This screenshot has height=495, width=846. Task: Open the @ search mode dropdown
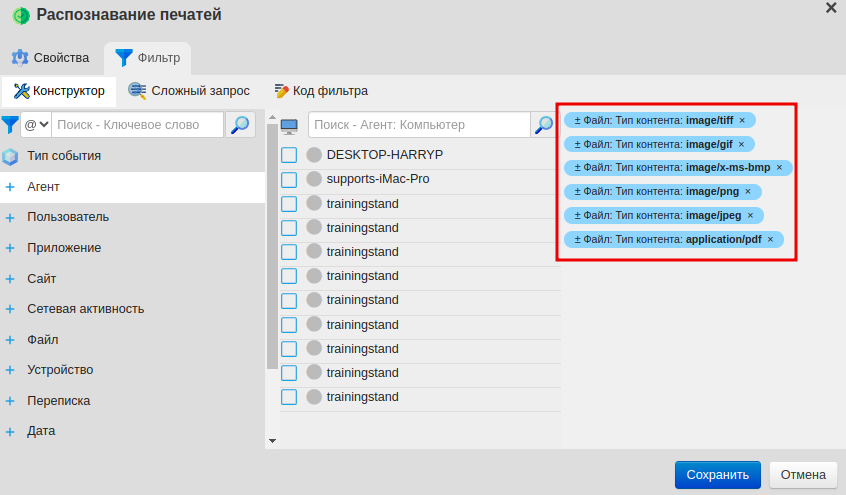click(x=36, y=125)
